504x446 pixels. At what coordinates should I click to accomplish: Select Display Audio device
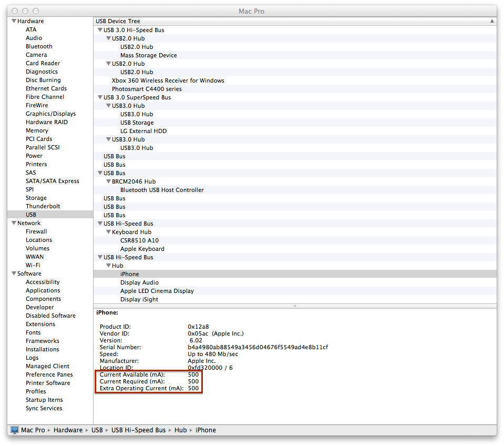coord(139,282)
